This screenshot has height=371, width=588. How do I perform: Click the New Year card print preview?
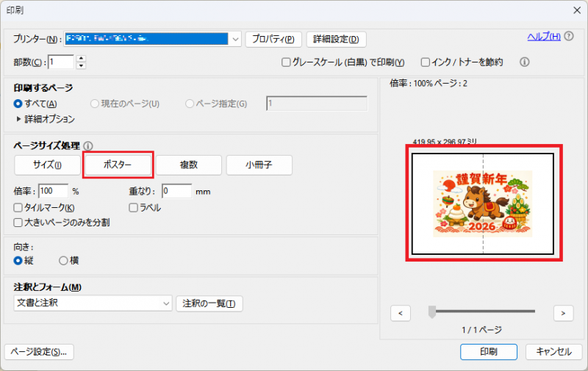[483, 203]
